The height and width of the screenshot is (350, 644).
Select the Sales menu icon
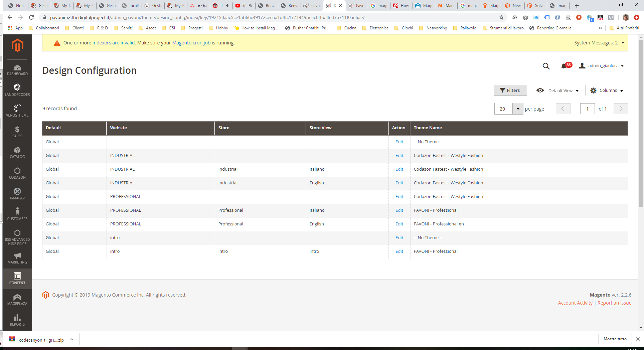[x=17, y=131]
